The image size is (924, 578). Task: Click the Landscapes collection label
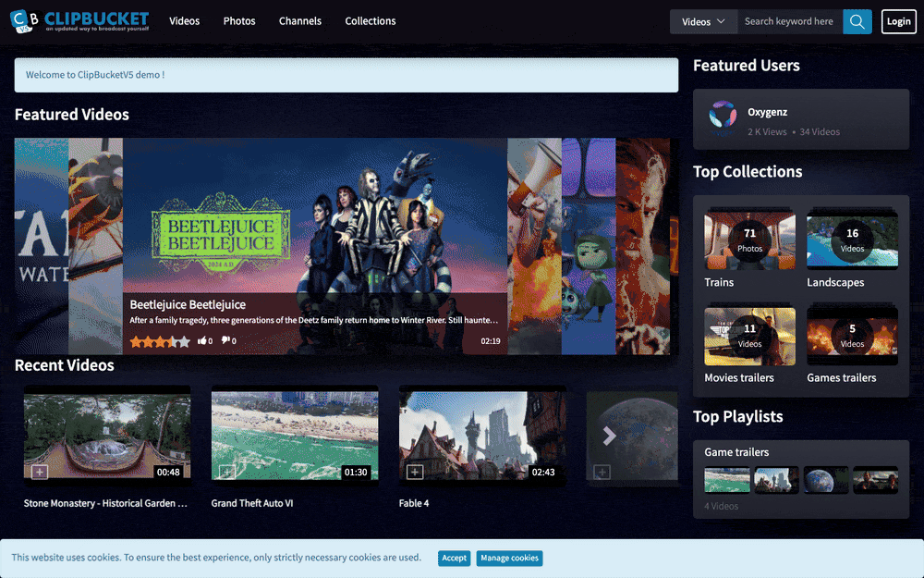point(835,282)
